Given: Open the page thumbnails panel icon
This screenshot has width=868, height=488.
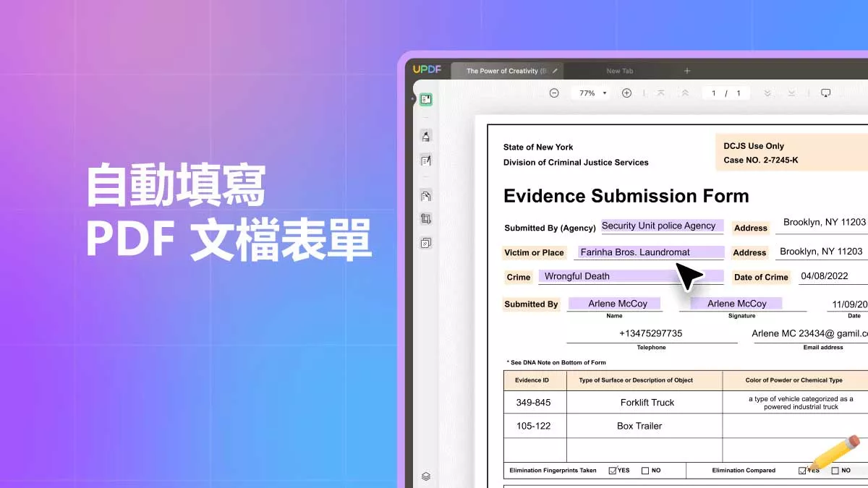Looking at the screenshot, I should tap(426, 195).
